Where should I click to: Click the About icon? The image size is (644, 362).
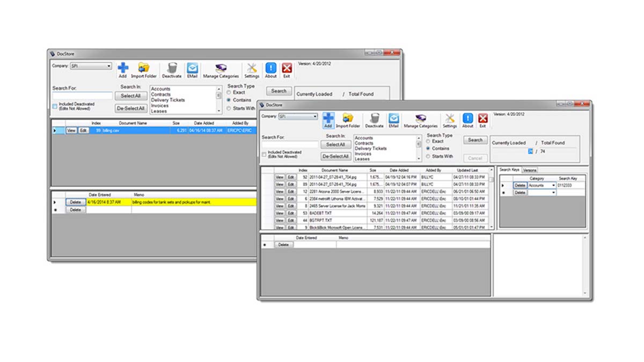click(x=467, y=120)
